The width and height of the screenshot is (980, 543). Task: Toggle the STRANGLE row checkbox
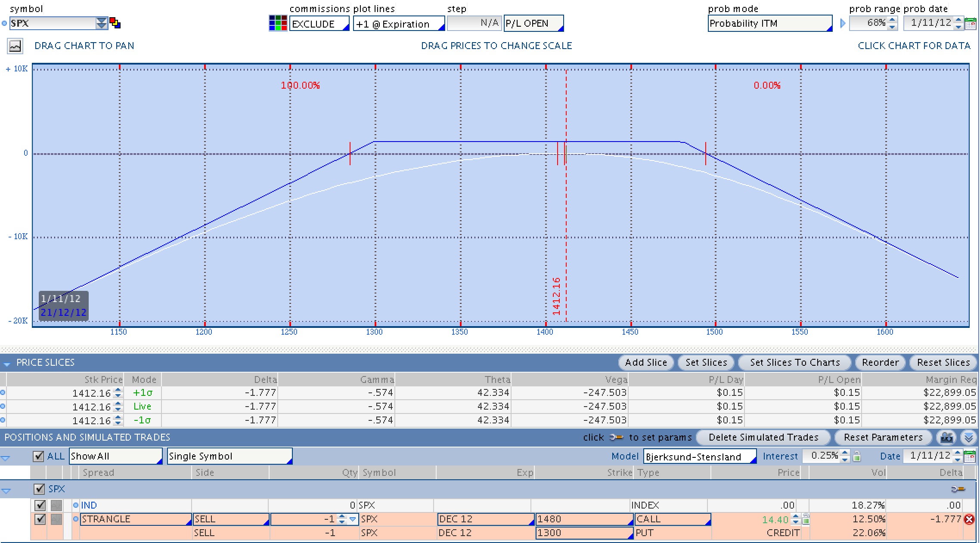click(40, 519)
